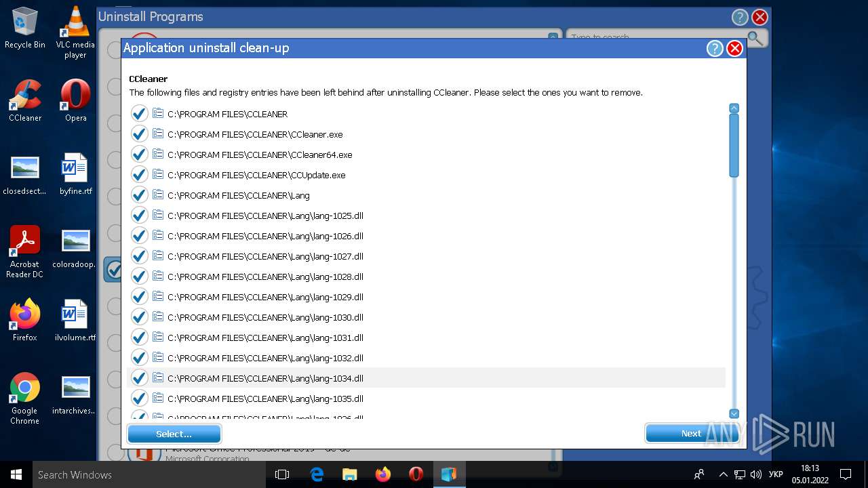The width and height of the screenshot is (868, 488).
Task: Launch Edge from the taskbar
Action: coord(317,474)
